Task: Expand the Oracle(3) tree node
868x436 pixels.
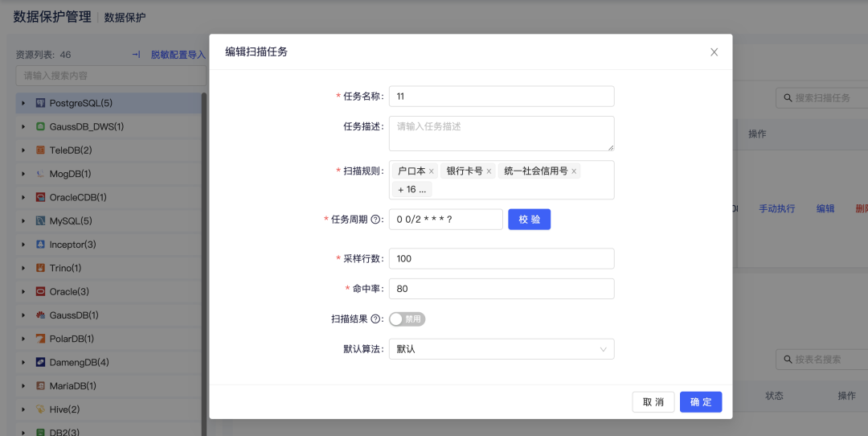Action: point(23,291)
